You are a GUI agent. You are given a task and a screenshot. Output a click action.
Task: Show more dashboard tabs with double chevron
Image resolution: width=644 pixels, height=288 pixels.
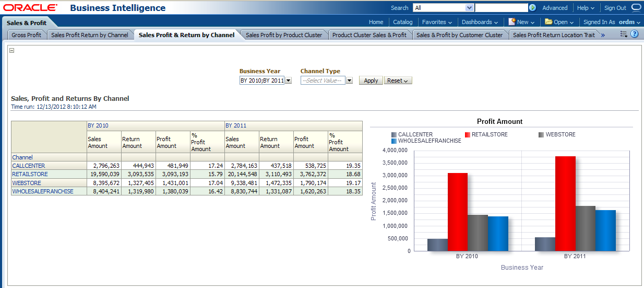[x=603, y=35]
